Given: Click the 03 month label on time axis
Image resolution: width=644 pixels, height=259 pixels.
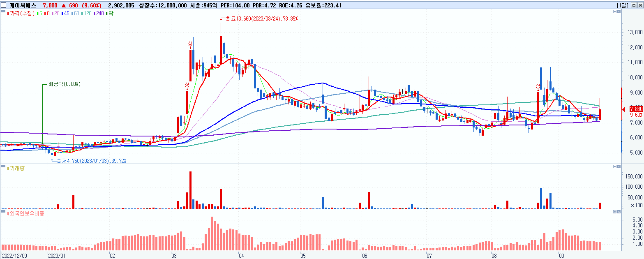Looking at the screenshot, I should (x=174, y=255).
